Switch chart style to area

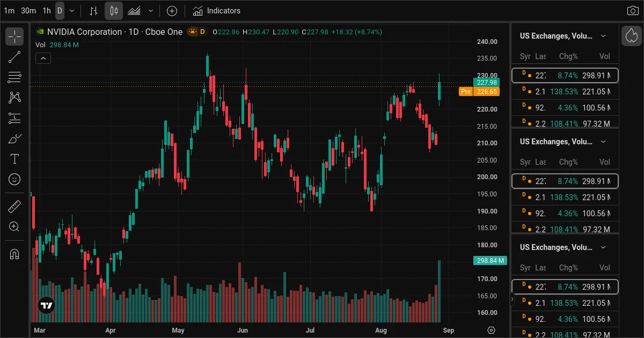pyautogui.click(x=134, y=11)
